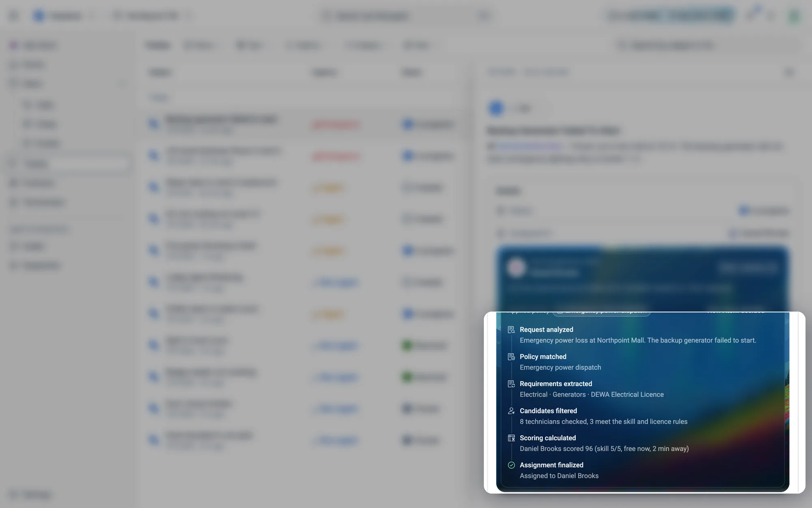Select the 'Scoring calculated' heading
This screenshot has width=812, height=508.
[x=548, y=438]
